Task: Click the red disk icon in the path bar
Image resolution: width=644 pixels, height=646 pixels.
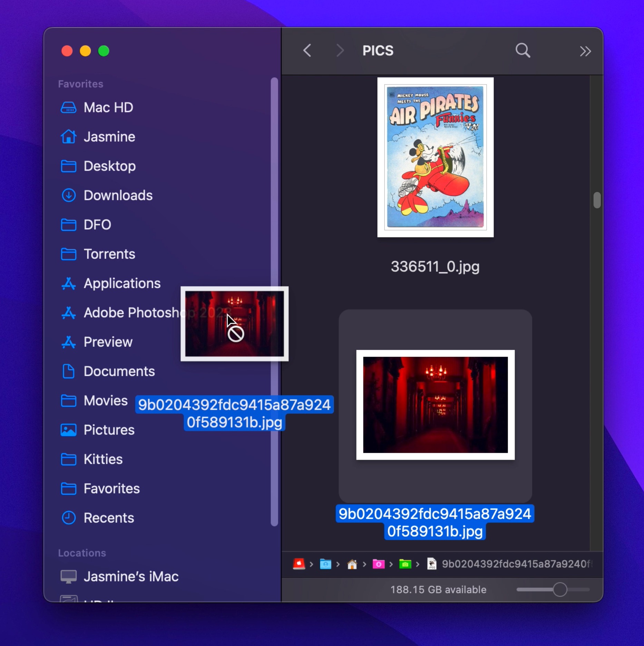Action: [x=299, y=564]
